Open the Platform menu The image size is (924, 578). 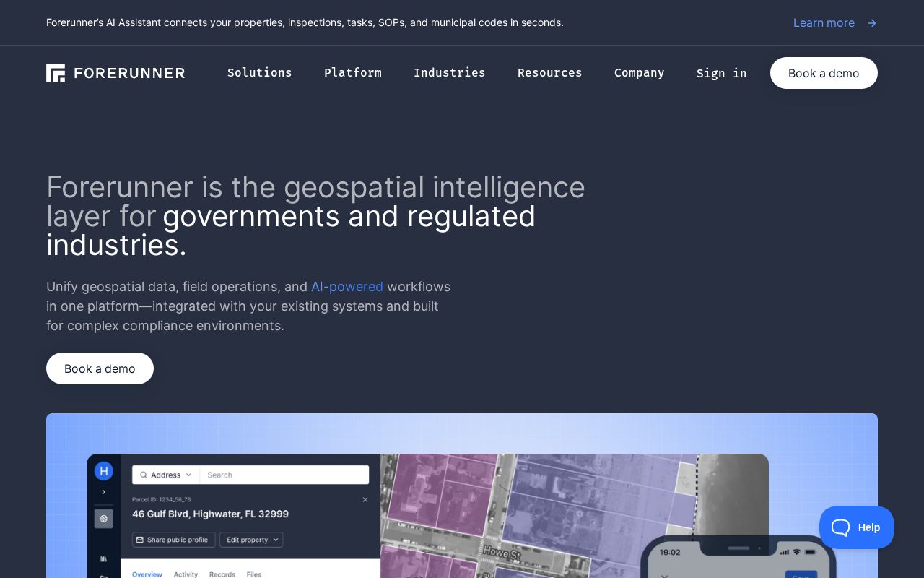coord(353,73)
